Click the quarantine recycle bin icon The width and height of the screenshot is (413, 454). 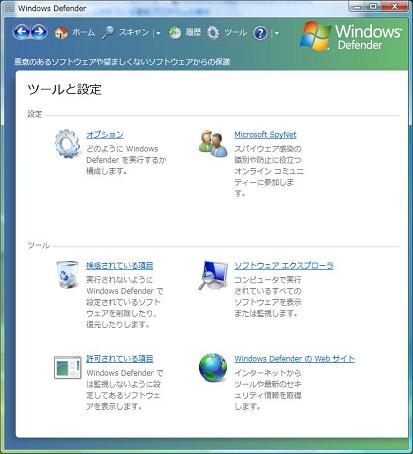pyautogui.click(x=68, y=274)
